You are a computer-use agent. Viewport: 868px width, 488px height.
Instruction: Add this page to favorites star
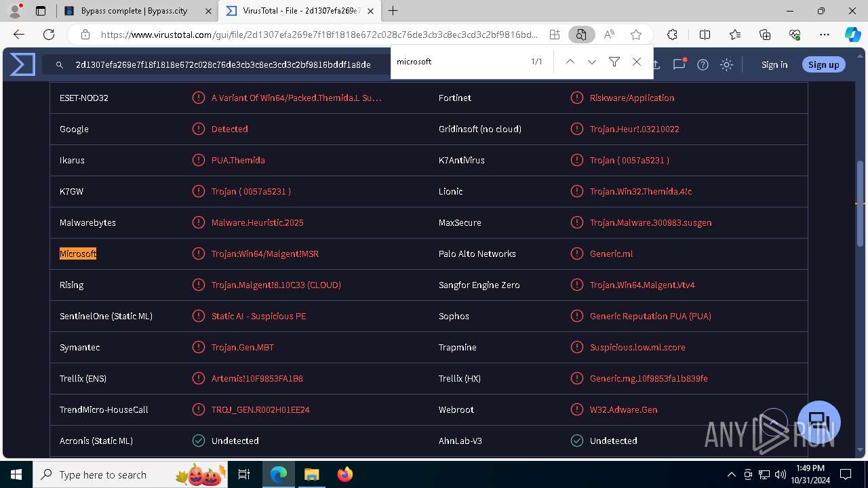click(636, 35)
